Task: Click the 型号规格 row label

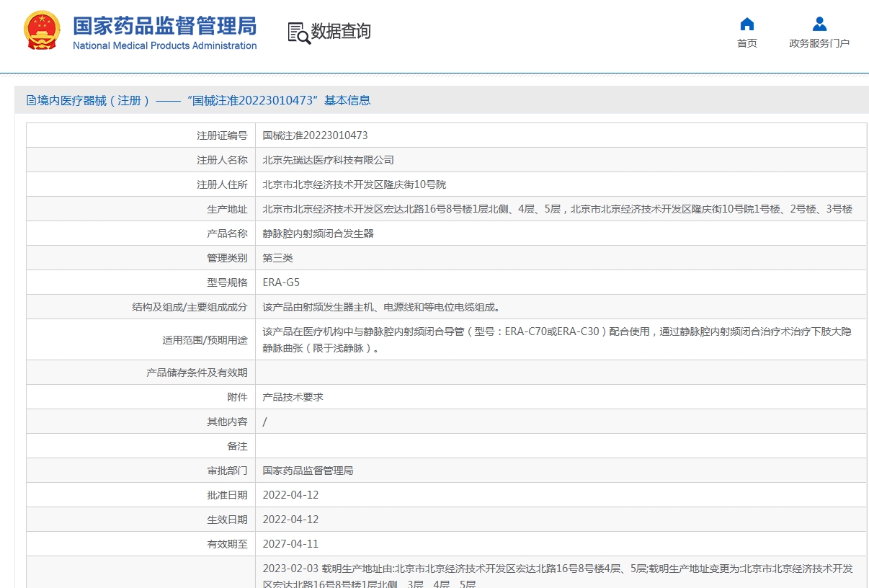Action: point(227,282)
